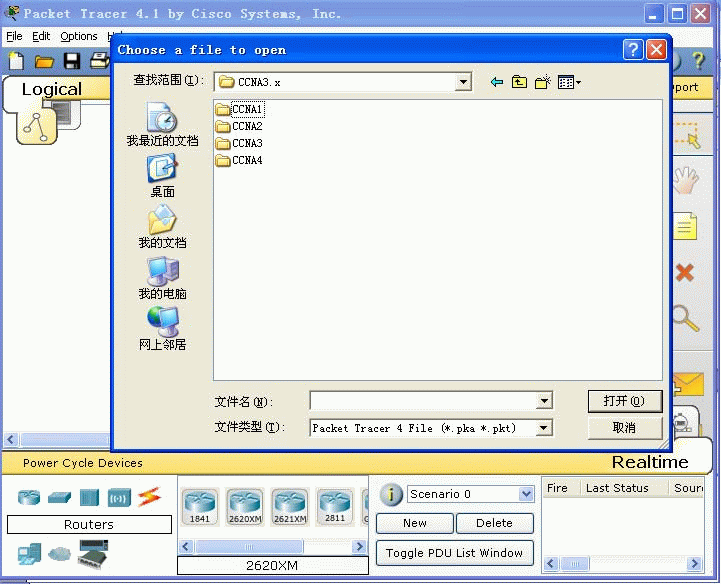721x584 pixels.
Task: Open the view menu icon in dialog
Action: coord(569,82)
